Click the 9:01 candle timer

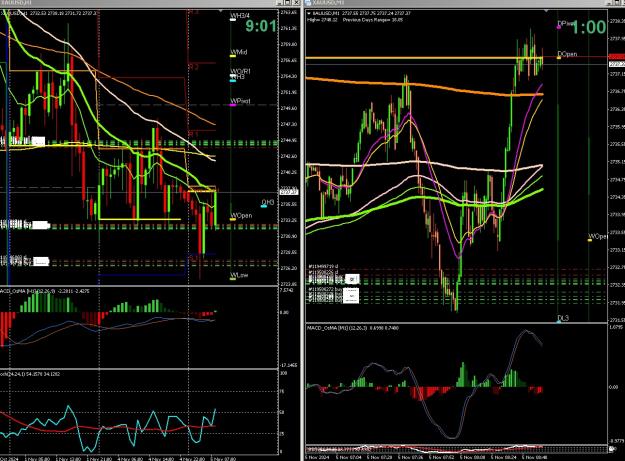click(261, 26)
